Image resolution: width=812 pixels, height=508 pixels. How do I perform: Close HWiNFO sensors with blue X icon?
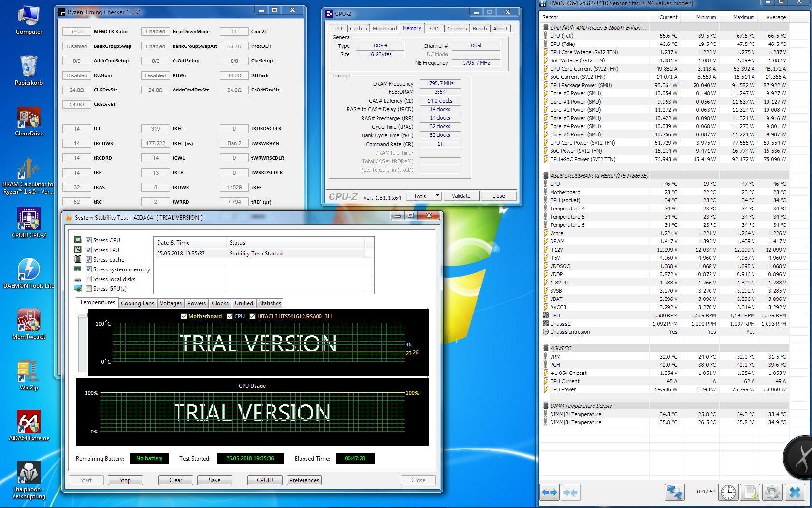(795, 493)
